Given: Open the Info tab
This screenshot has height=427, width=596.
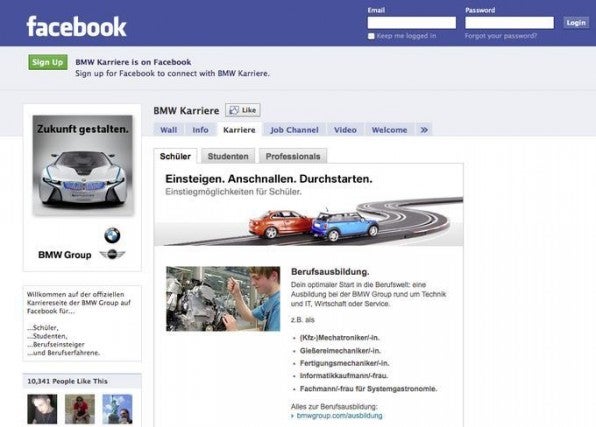Looking at the screenshot, I should [x=200, y=130].
